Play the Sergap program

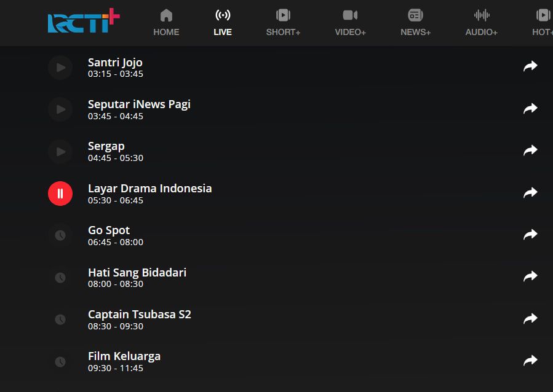click(60, 152)
